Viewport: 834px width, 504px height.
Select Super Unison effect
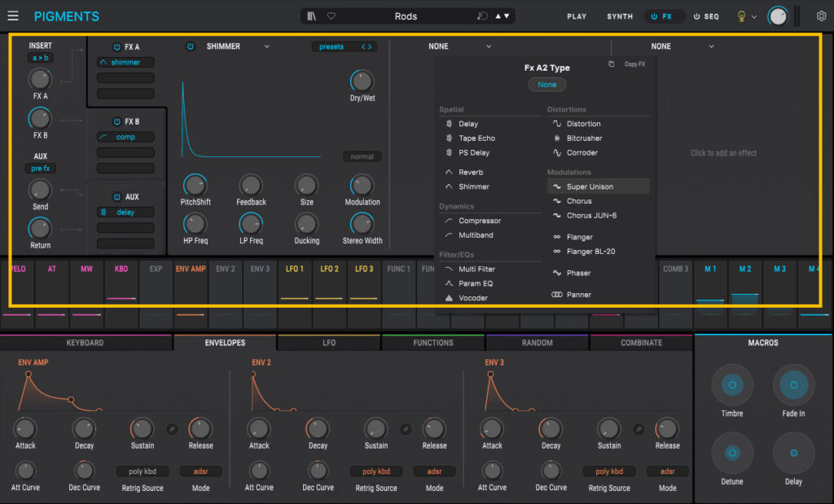click(599, 186)
